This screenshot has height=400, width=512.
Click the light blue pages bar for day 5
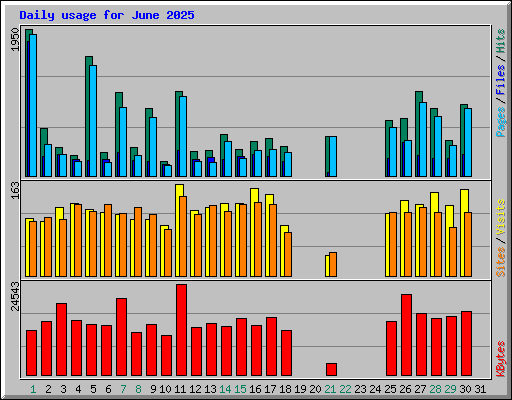click(x=93, y=121)
